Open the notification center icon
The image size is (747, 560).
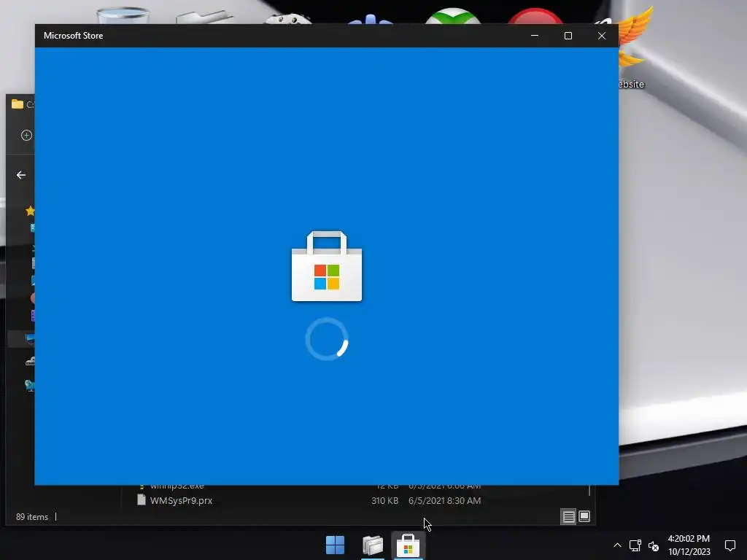(x=729, y=545)
